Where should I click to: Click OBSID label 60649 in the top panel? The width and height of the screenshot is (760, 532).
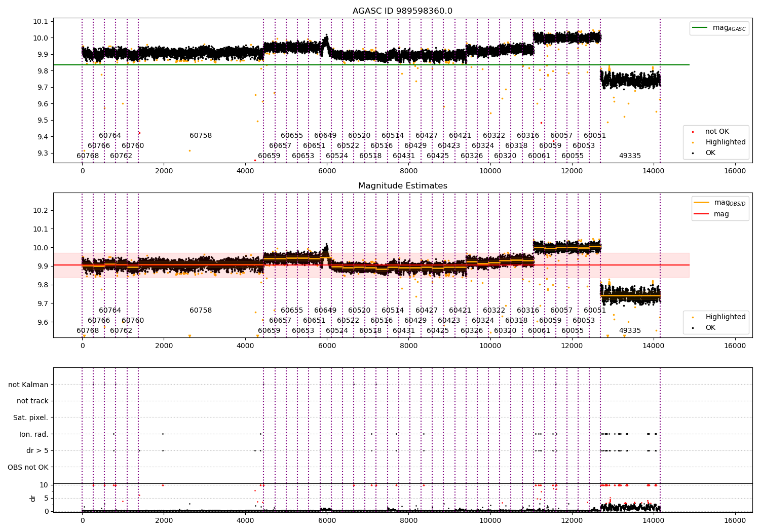click(325, 136)
